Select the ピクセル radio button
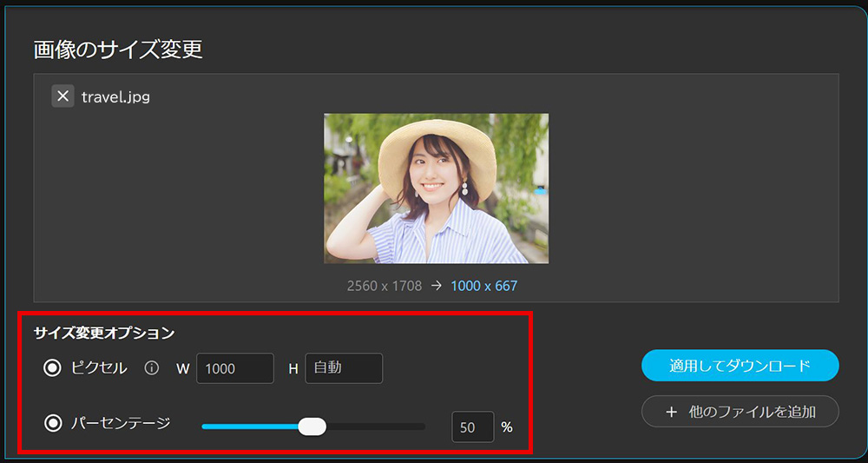The height and width of the screenshot is (463, 868). click(x=53, y=368)
